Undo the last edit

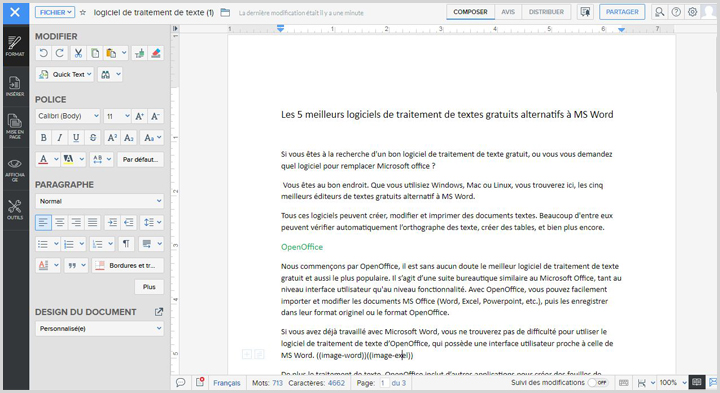pyautogui.click(x=44, y=53)
